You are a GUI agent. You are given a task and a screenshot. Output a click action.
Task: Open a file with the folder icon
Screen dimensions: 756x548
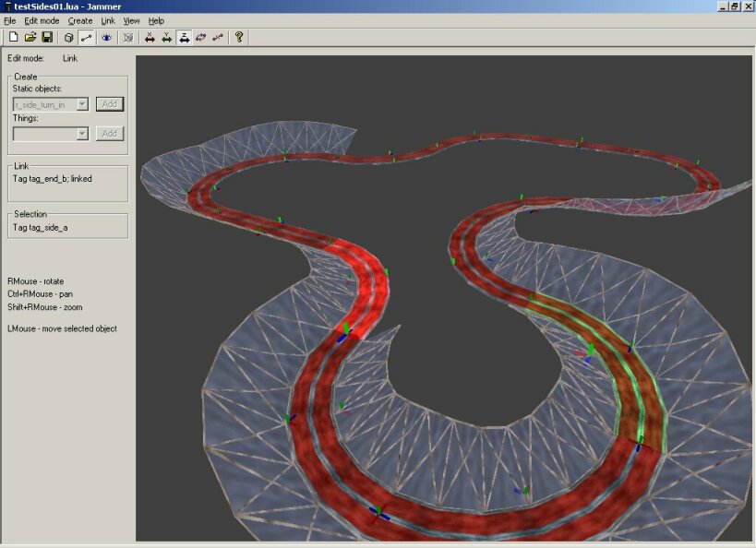(x=30, y=38)
